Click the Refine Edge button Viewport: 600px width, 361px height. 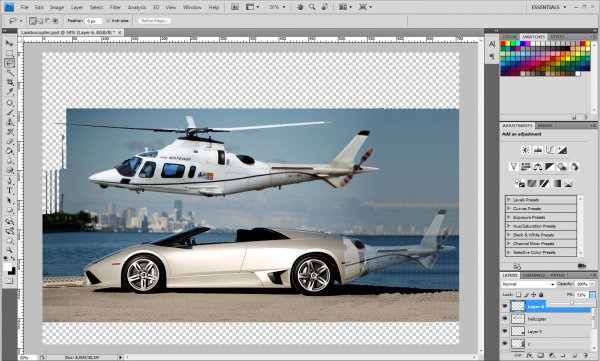tap(154, 21)
